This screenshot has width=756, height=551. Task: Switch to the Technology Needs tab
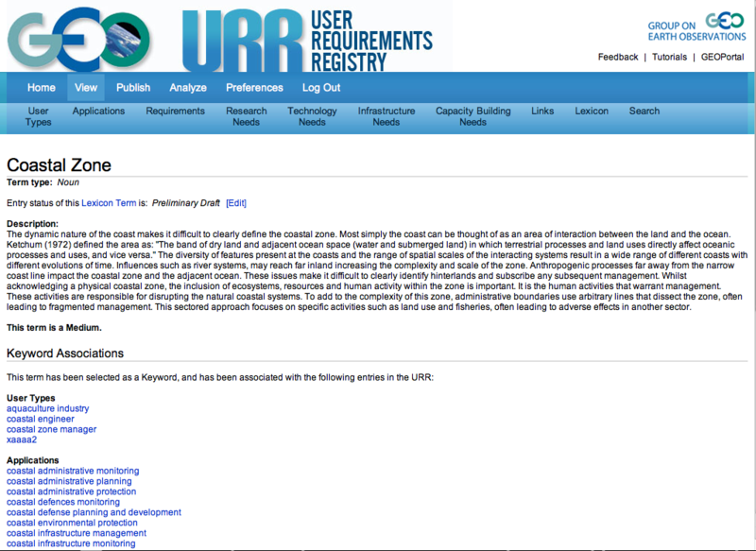point(312,116)
